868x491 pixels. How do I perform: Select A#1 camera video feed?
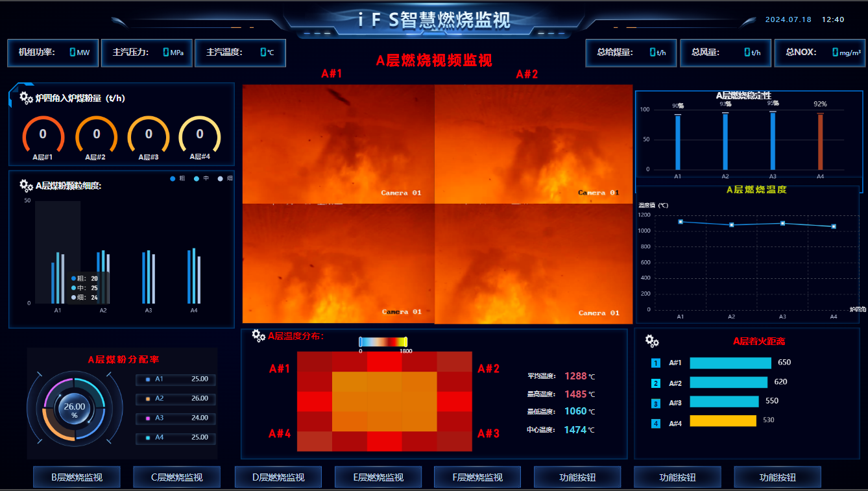tap(338, 144)
